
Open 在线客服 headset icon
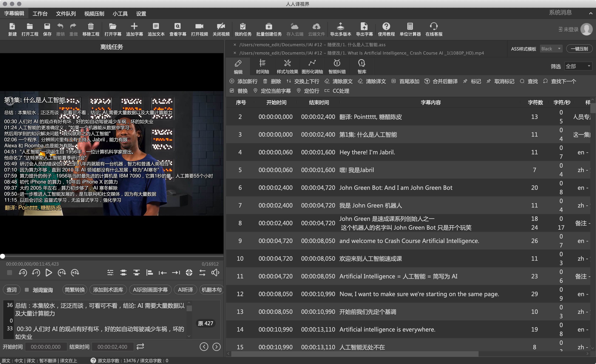tap(434, 26)
